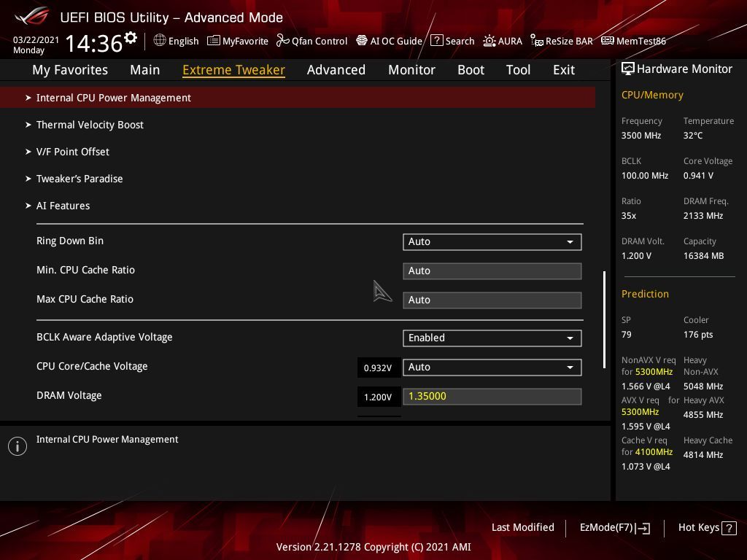Click the EzMode exit arrow icon
The height and width of the screenshot is (560, 747).
click(x=643, y=528)
